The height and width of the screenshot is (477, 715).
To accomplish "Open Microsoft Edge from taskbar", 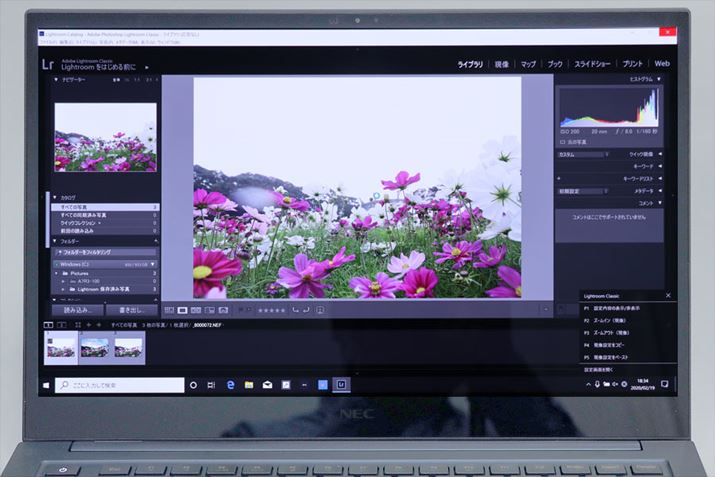I will pyautogui.click(x=231, y=385).
